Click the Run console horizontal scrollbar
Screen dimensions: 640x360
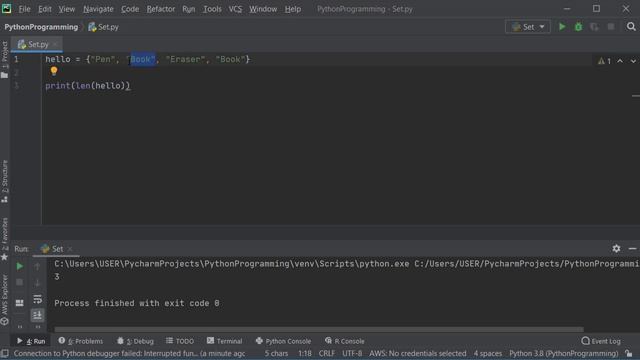click(319, 329)
